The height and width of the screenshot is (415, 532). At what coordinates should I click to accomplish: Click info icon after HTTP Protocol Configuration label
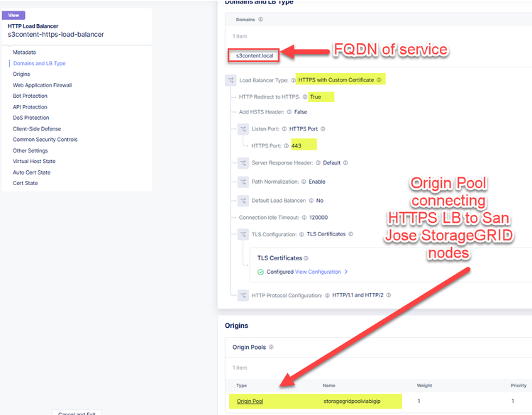pyautogui.click(x=327, y=296)
